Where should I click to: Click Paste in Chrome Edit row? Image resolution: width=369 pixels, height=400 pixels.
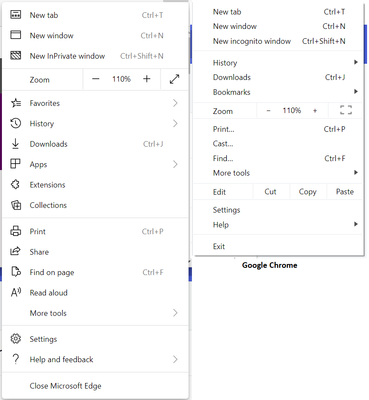345,192
